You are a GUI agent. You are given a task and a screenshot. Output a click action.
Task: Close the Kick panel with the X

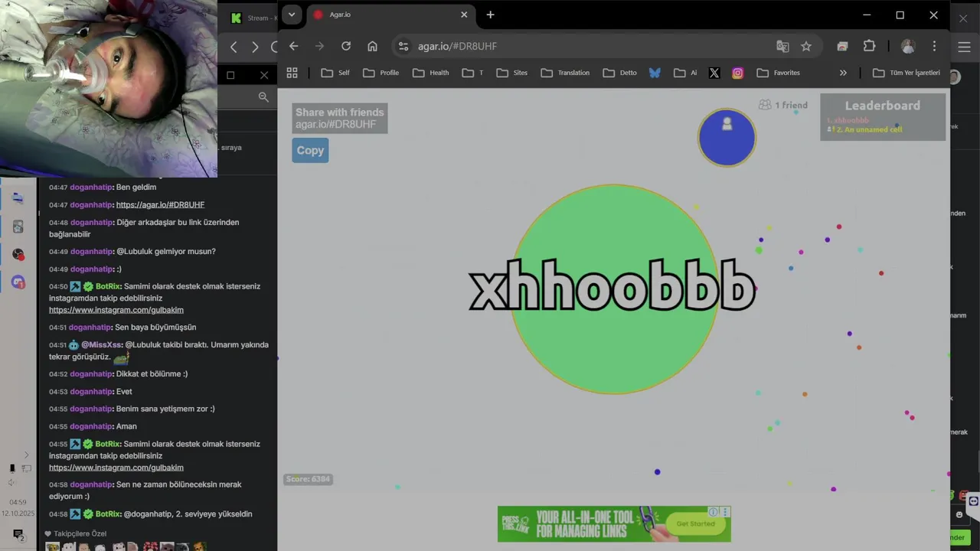(264, 75)
